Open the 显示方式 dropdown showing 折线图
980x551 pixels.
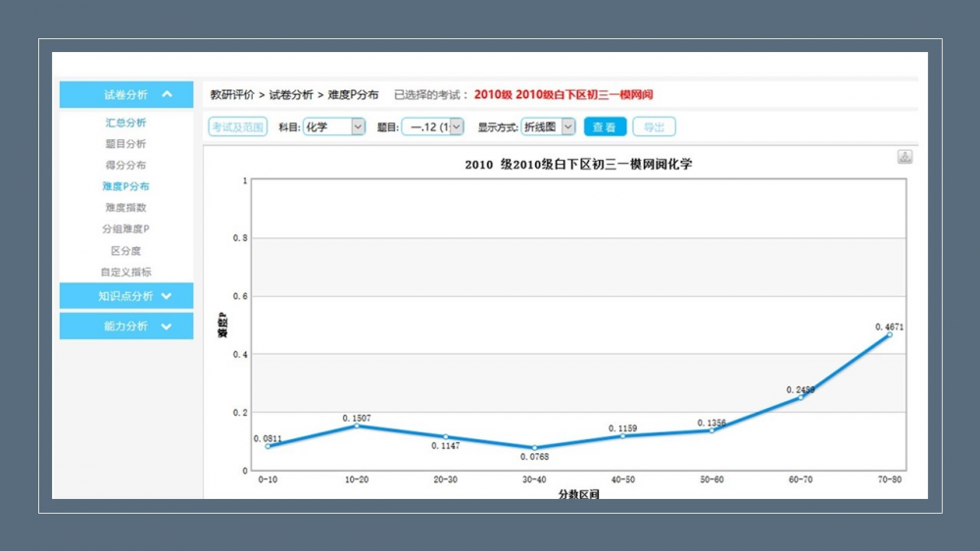[x=548, y=126]
